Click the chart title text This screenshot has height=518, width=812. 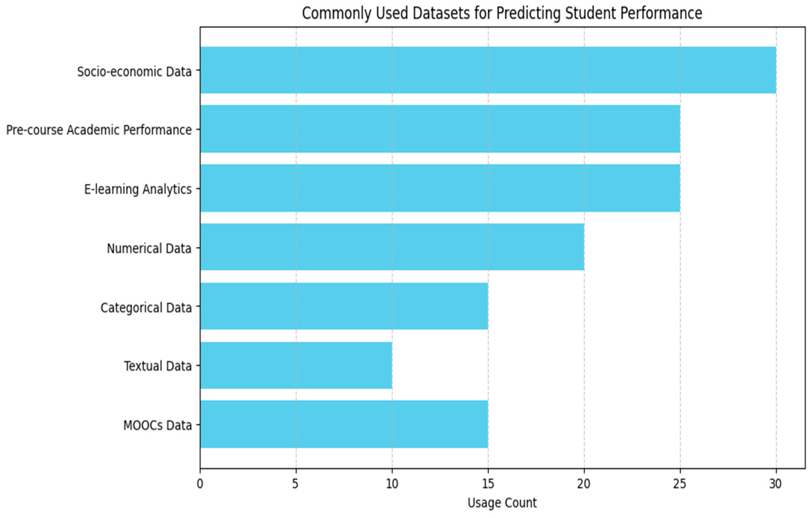502,13
